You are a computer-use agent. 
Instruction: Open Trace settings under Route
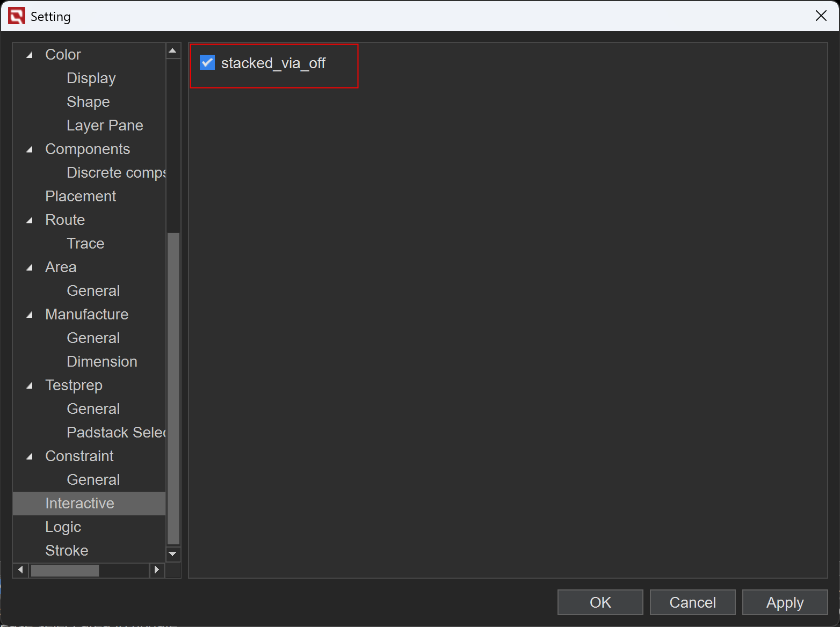[85, 244]
